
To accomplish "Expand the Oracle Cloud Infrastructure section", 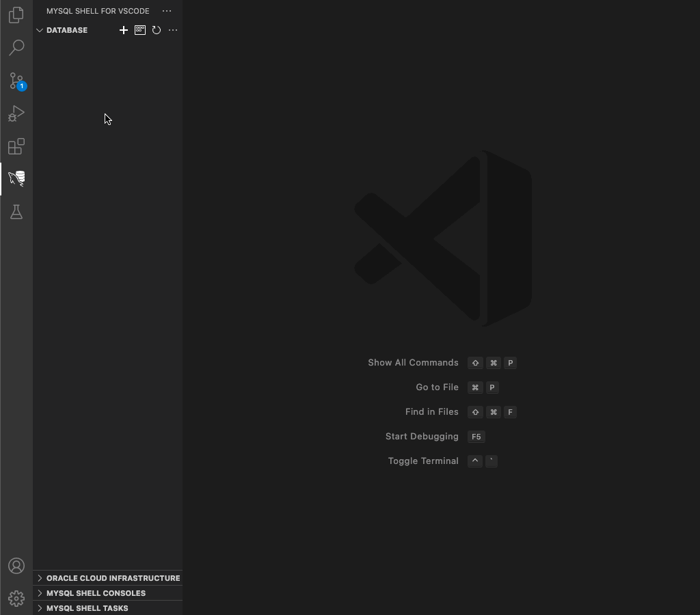I will coord(107,578).
